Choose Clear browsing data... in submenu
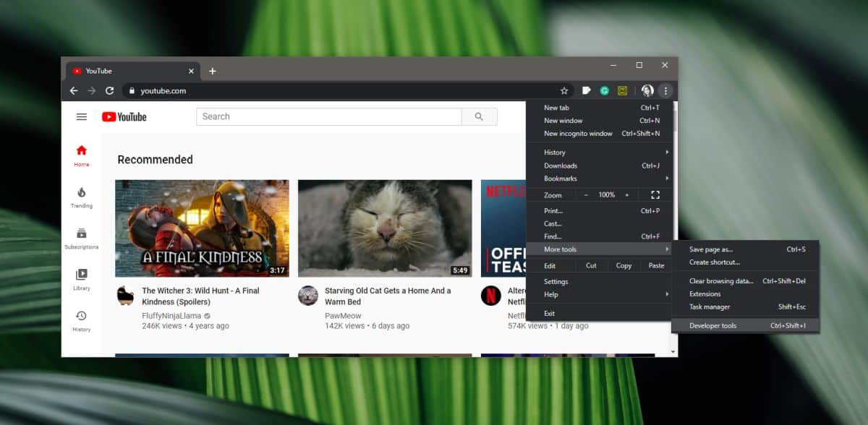Image resolution: width=868 pixels, height=425 pixels. click(746, 281)
